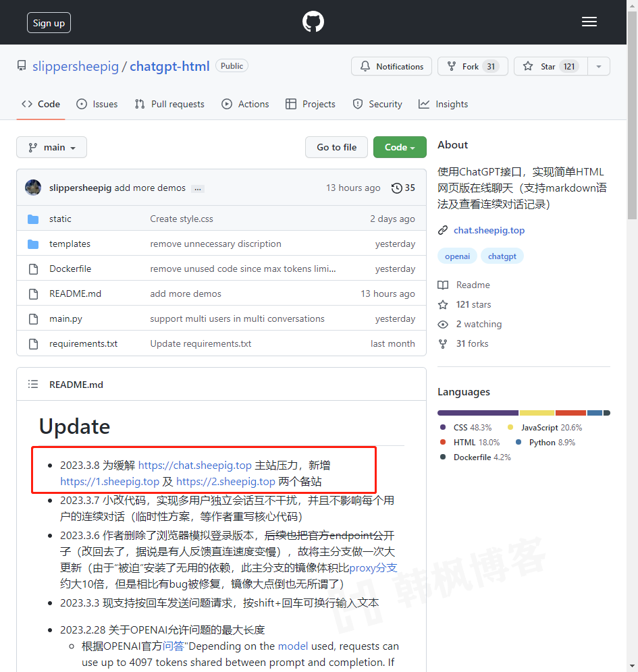The width and height of the screenshot is (638, 672).
Task: Click the fork icon beside 31 forks
Action: (x=443, y=343)
